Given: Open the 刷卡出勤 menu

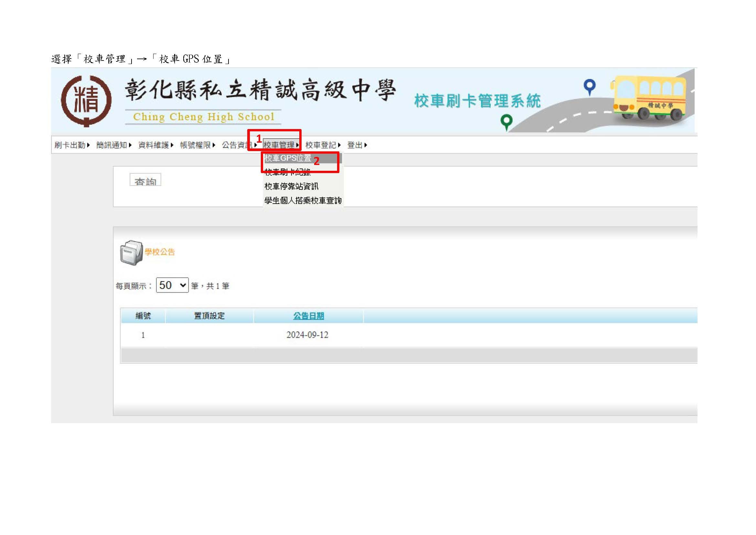Looking at the screenshot, I should point(70,145).
